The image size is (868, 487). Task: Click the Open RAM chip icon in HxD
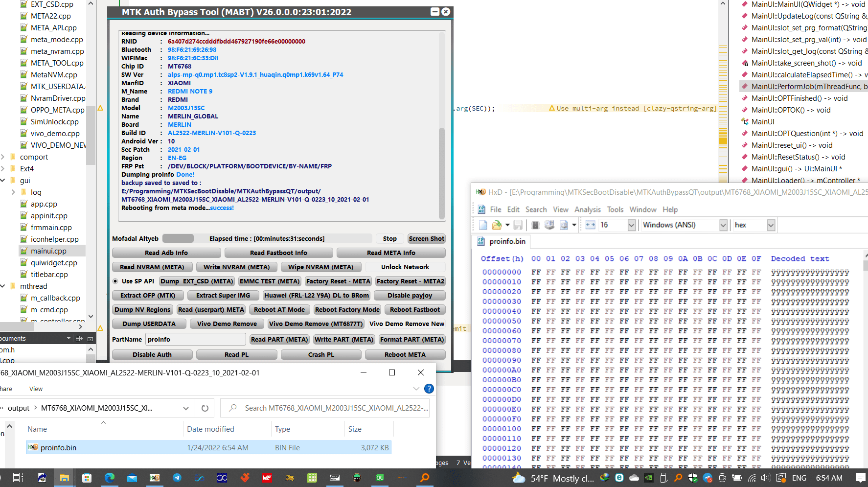[535, 225]
